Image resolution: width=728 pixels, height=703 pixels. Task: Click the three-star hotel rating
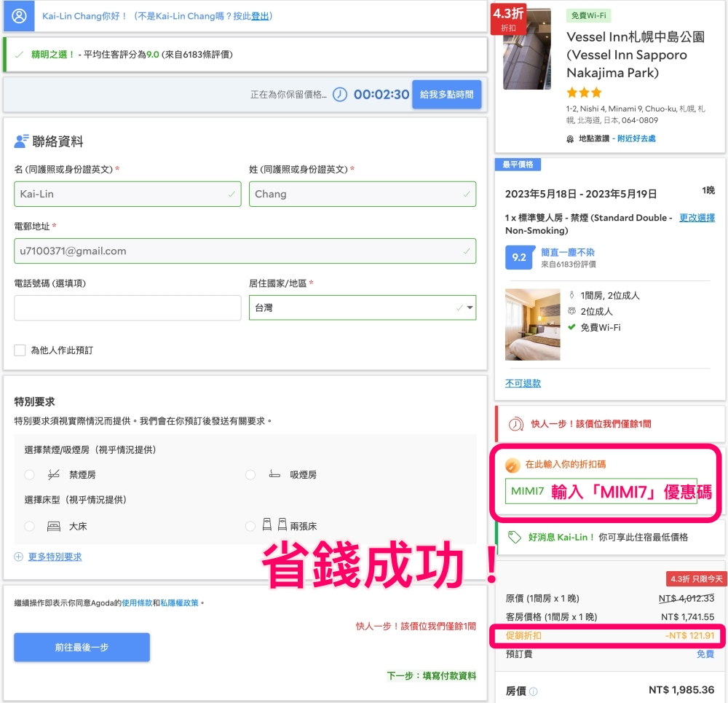[x=584, y=93]
